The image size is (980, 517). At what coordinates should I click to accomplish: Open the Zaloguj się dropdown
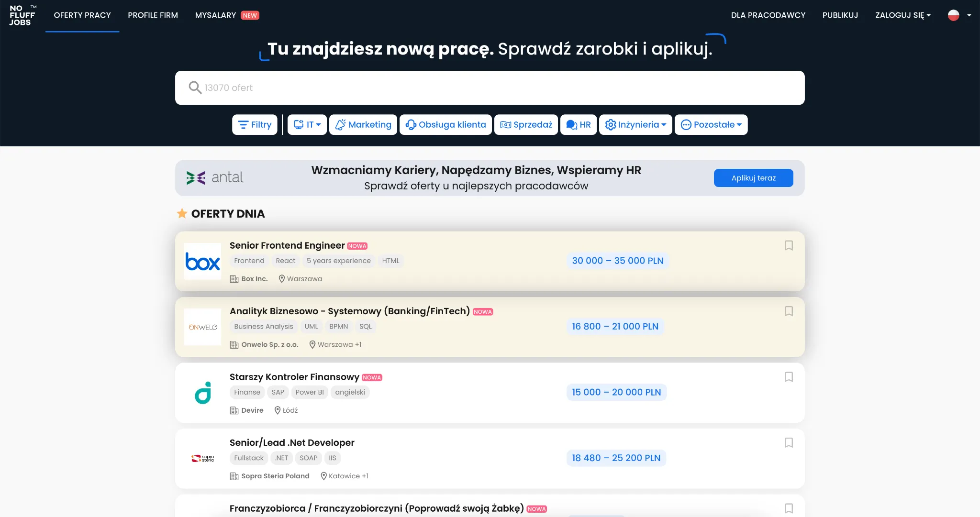(x=903, y=15)
